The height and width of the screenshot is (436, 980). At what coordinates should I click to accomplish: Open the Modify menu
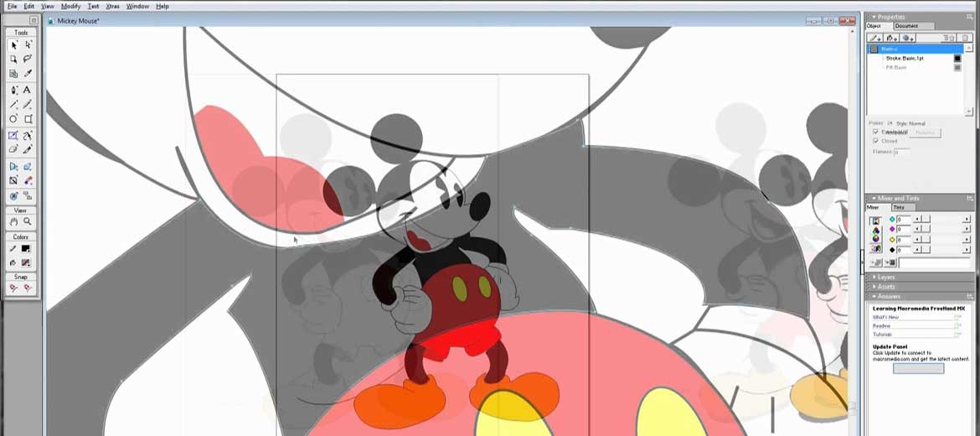pos(70,6)
